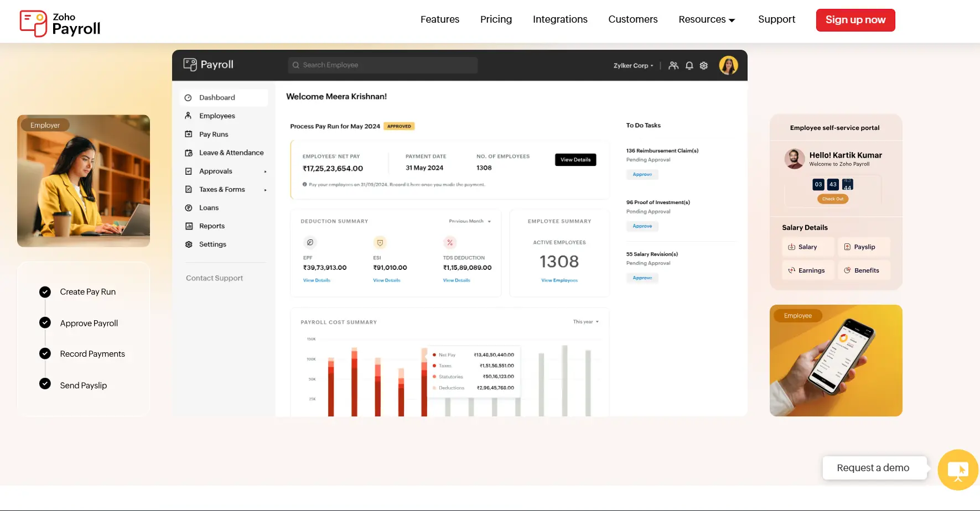Click the users icon beside Zylker Corp
The image size is (980, 511).
pyautogui.click(x=673, y=66)
